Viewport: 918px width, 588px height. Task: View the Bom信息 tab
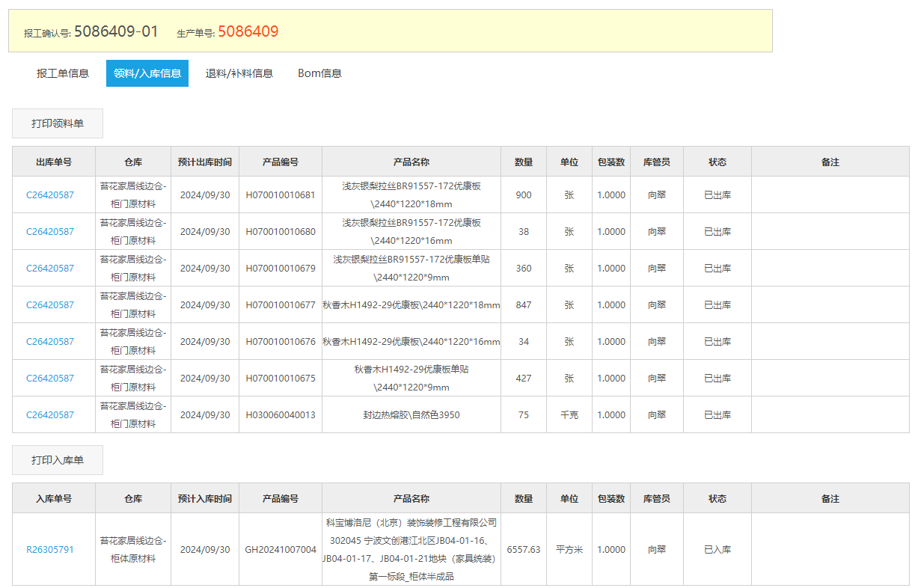coord(320,73)
